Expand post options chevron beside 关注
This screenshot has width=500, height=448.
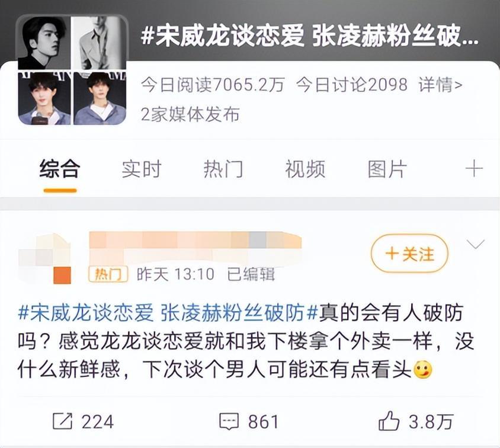click(476, 244)
